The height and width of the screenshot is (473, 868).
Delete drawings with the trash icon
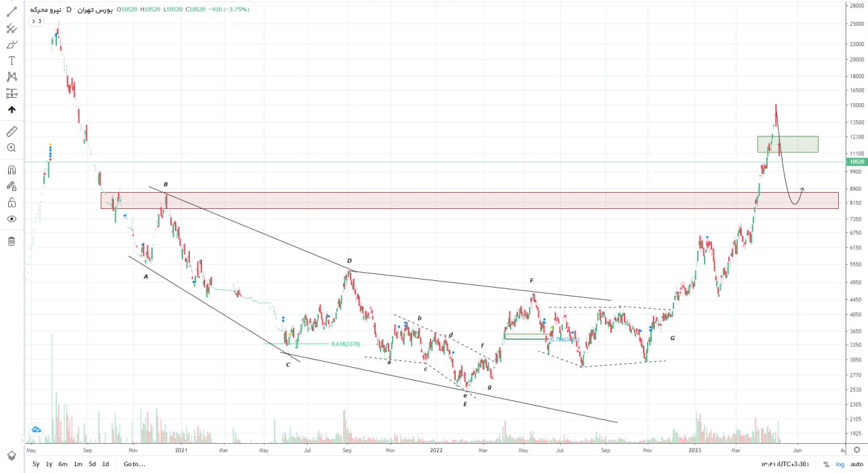(x=12, y=242)
